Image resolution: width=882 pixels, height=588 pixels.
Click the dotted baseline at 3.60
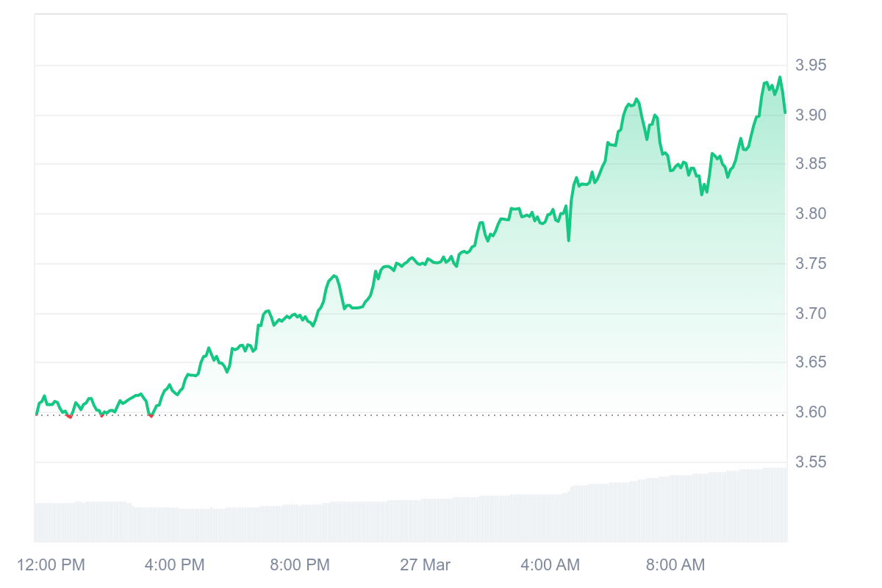(x=412, y=415)
